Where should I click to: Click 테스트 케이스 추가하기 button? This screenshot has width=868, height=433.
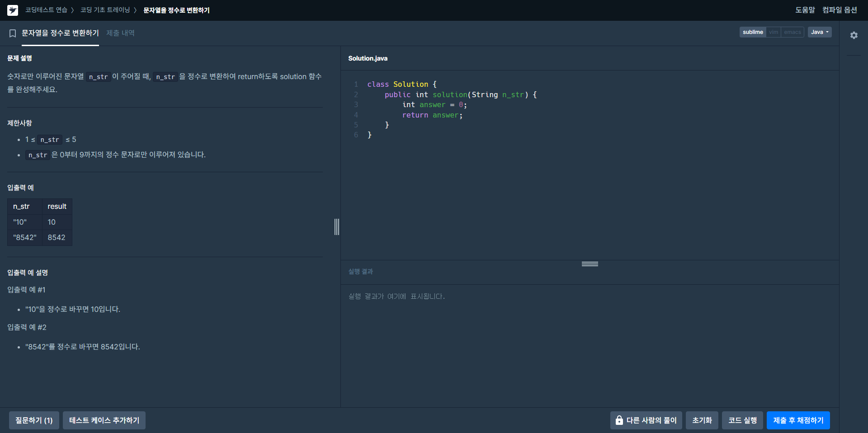[x=104, y=420]
